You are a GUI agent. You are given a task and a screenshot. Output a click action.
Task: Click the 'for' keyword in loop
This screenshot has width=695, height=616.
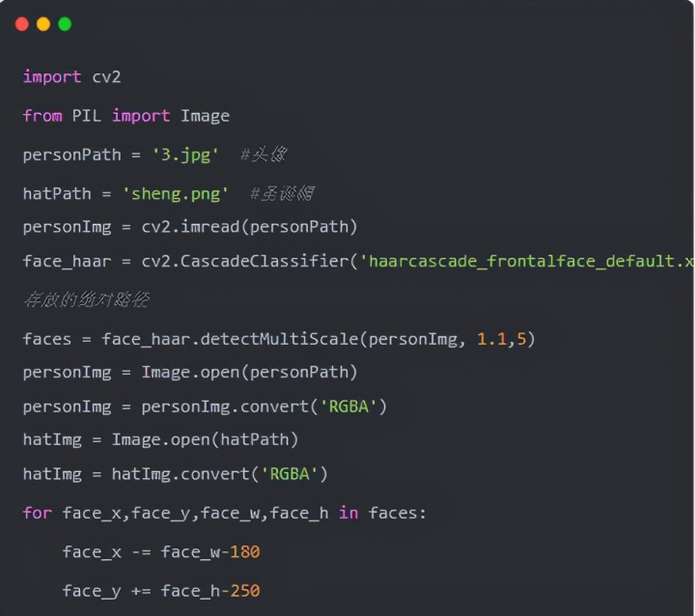pyautogui.click(x=38, y=513)
